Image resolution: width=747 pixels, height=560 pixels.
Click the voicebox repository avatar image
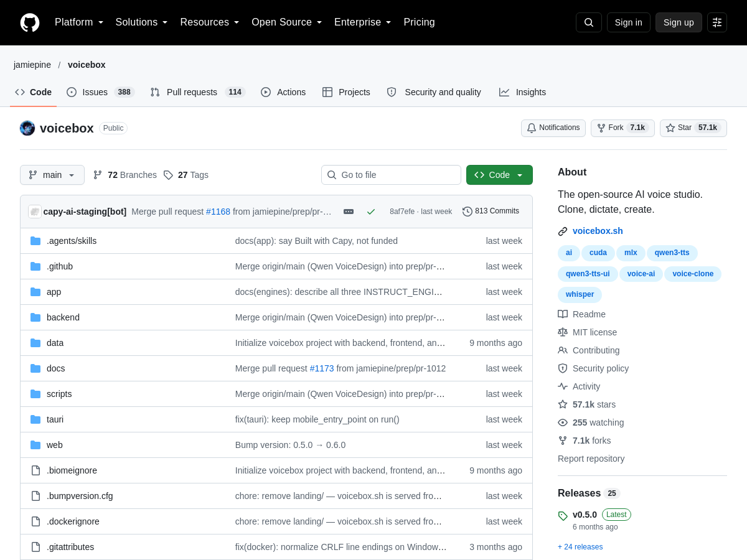[27, 128]
